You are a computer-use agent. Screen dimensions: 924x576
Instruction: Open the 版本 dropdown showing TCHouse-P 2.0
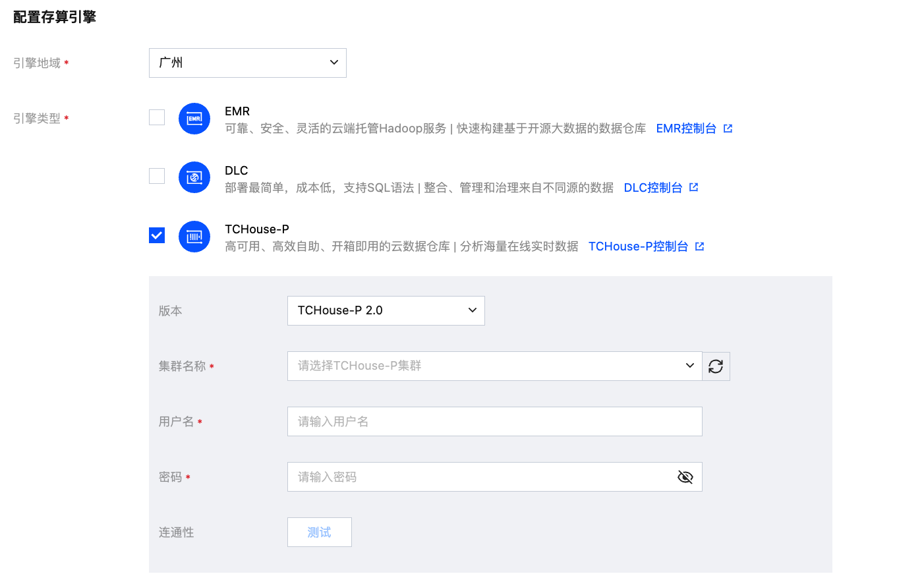pyautogui.click(x=386, y=310)
